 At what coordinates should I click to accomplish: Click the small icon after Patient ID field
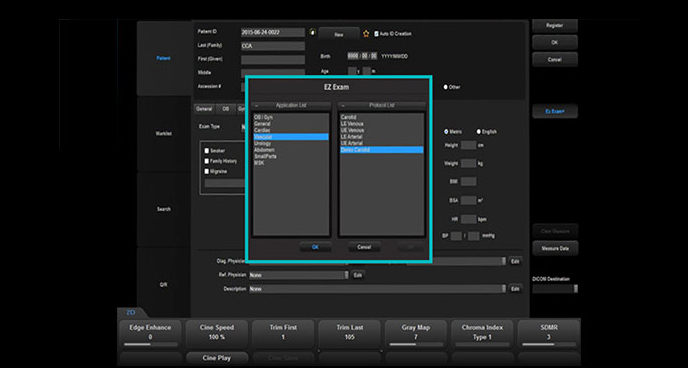tap(312, 32)
